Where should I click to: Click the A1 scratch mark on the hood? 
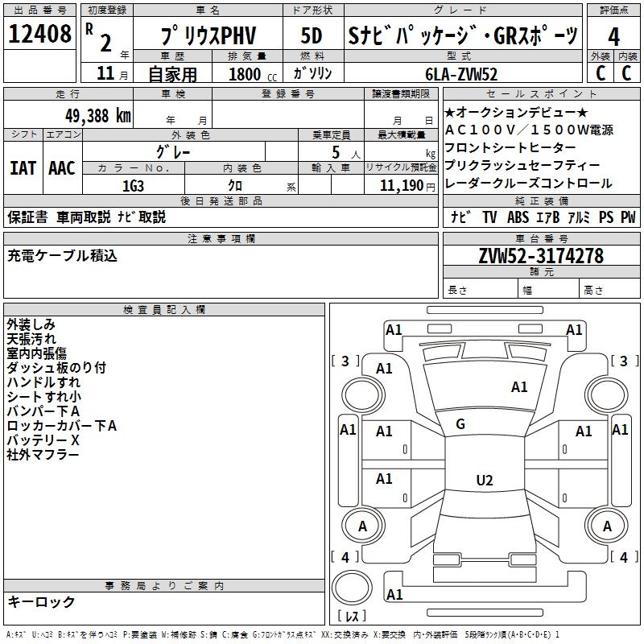click(x=519, y=387)
